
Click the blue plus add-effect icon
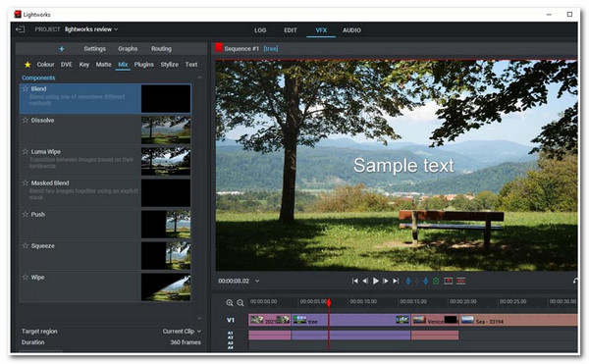coord(62,49)
